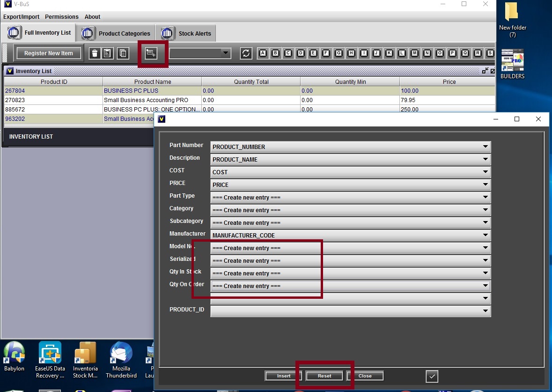Filter inventory by letter E

[313, 53]
